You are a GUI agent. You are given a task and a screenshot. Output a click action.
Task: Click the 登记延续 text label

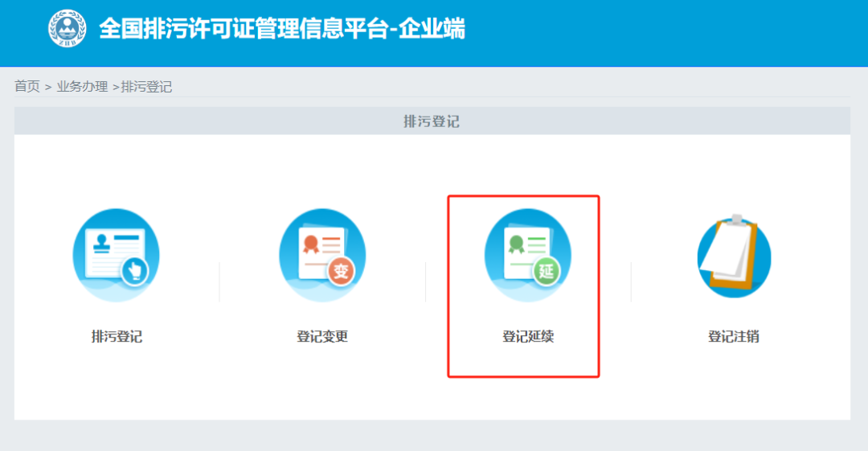click(x=528, y=337)
